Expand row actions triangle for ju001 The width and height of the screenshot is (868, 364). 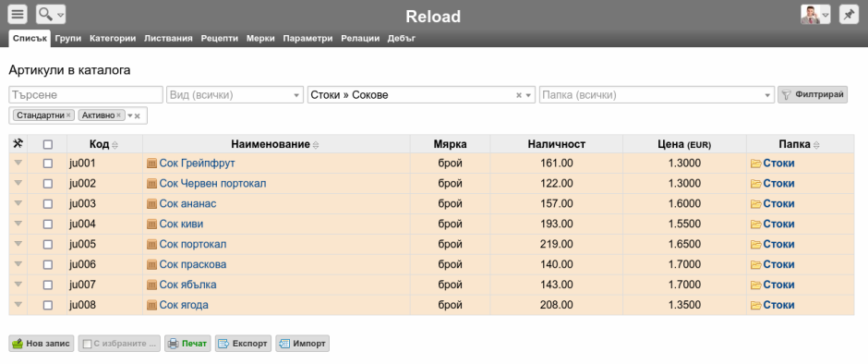18,163
